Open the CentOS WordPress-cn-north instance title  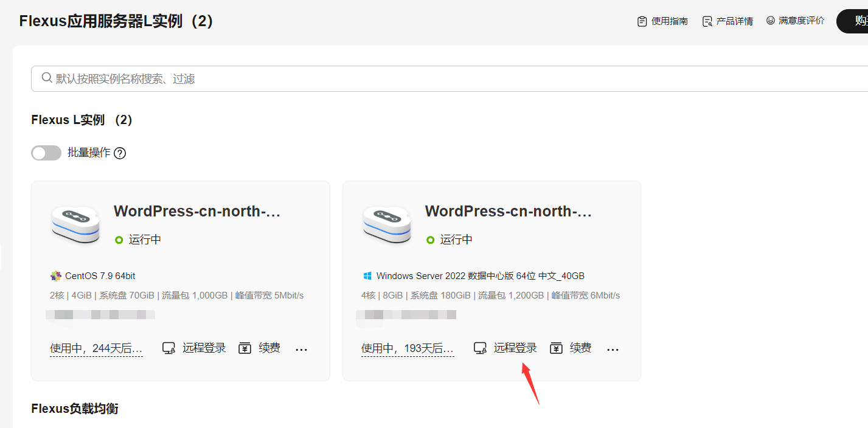pyautogui.click(x=197, y=212)
